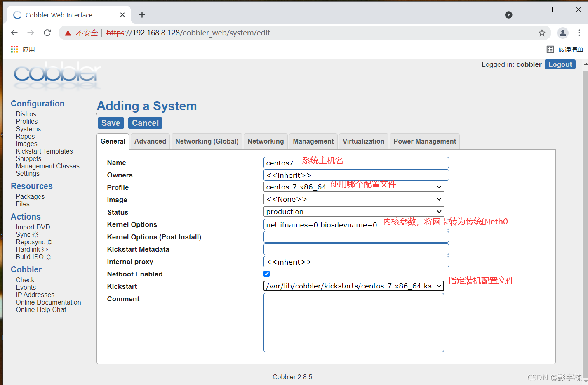Open Images in the sidebar
This screenshot has width=588, height=385.
click(26, 144)
